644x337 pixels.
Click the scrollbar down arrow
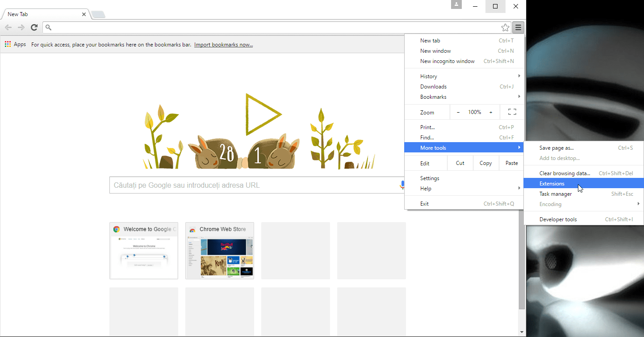522,333
